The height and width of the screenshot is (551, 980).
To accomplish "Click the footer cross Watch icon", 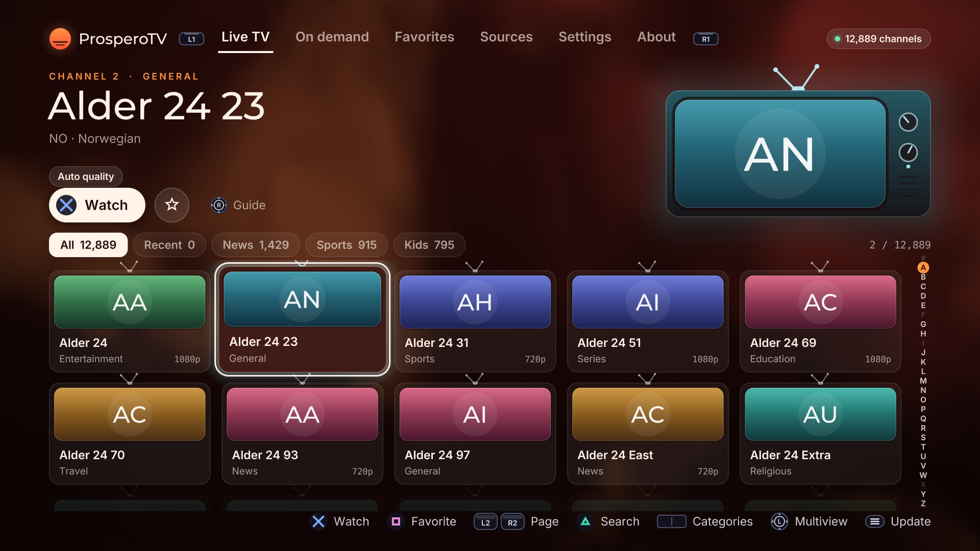I will [318, 521].
